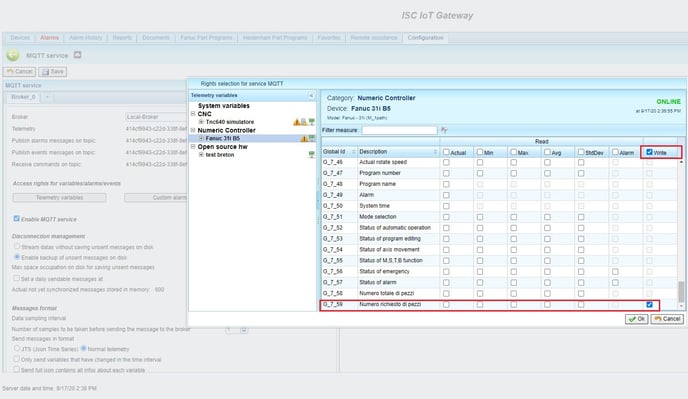This screenshot has height=399, width=688.
Task: Select JTS Json Time Series radio button
Action: click(17, 349)
